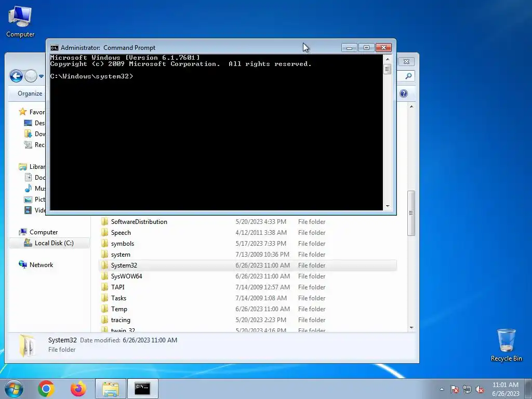Select the System32 folder row
This screenshot has height=399, width=532.
[248, 265]
